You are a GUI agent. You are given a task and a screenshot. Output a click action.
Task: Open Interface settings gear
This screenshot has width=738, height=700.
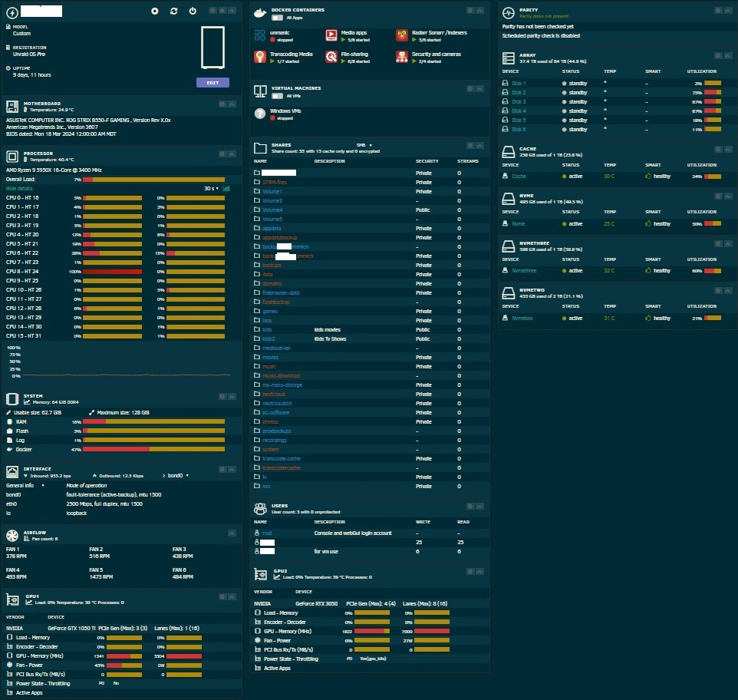(x=222, y=469)
